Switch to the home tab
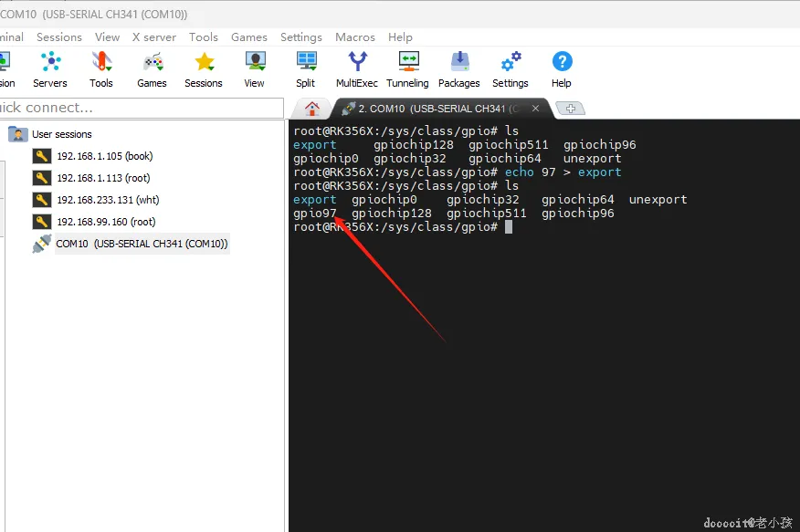Screen dimensions: 800x532 pos(312,108)
